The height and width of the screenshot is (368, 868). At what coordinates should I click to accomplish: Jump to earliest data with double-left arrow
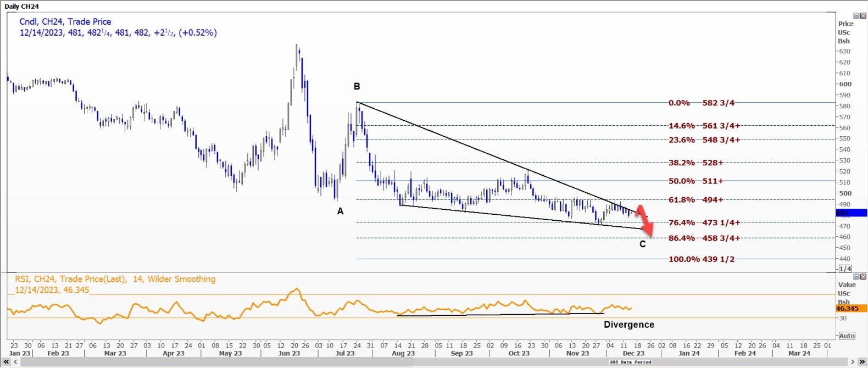[6, 362]
